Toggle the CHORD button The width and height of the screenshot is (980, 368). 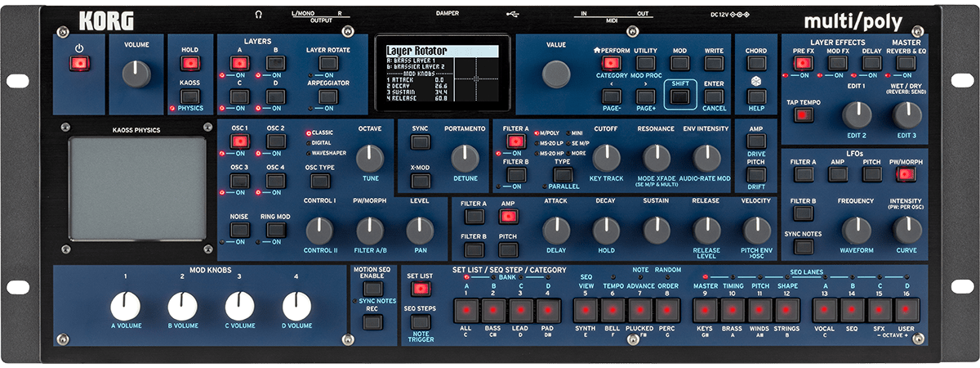click(x=756, y=63)
